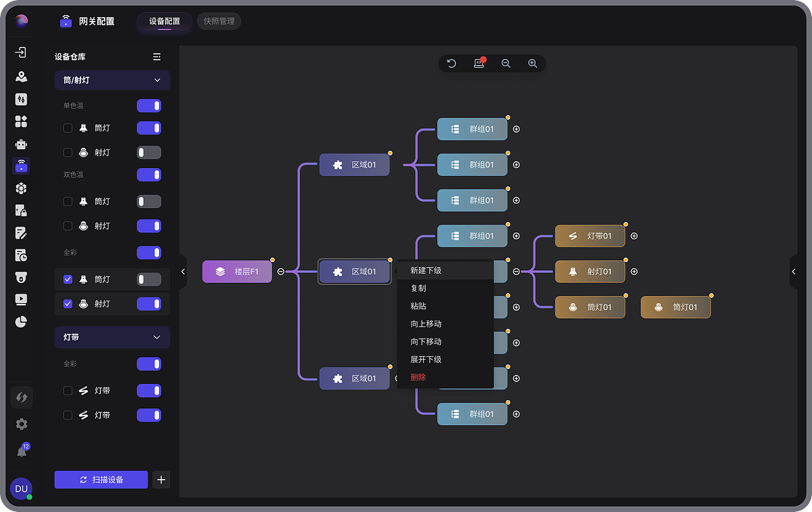Collapse the device panel with left edge arrow
The image size is (812, 512).
coord(183,272)
